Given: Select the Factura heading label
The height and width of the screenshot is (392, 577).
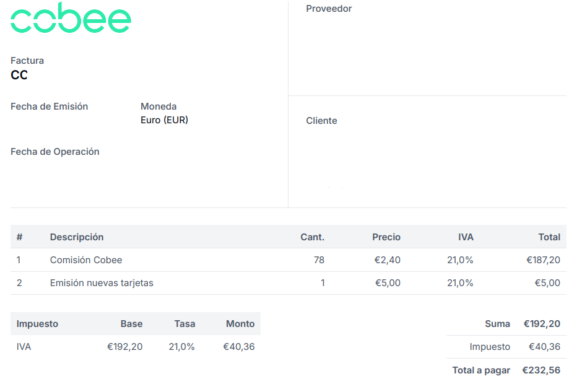Looking at the screenshot, I should [27, 61].
